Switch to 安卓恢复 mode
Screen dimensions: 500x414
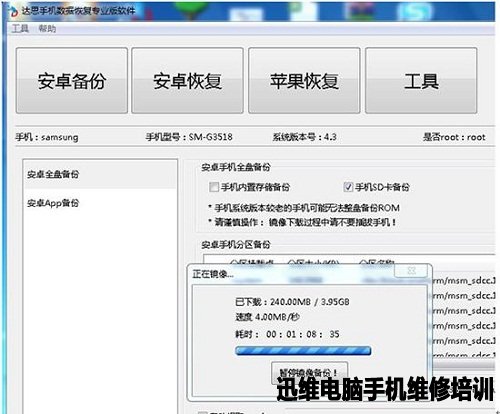187,80
